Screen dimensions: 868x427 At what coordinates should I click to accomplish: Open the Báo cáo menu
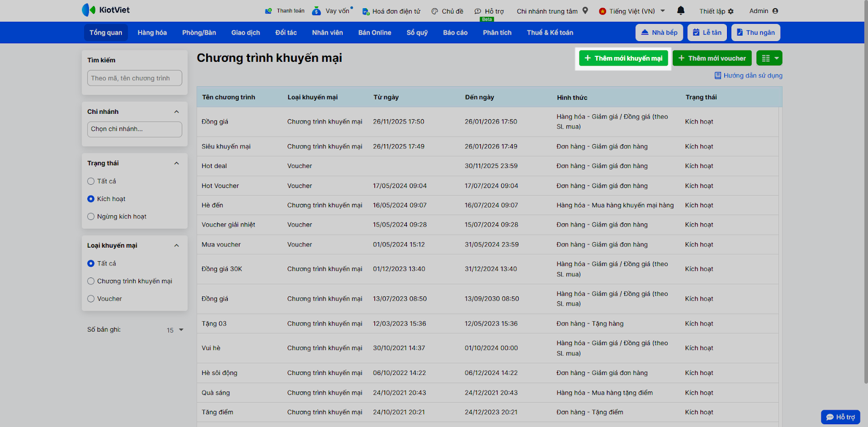455,33
